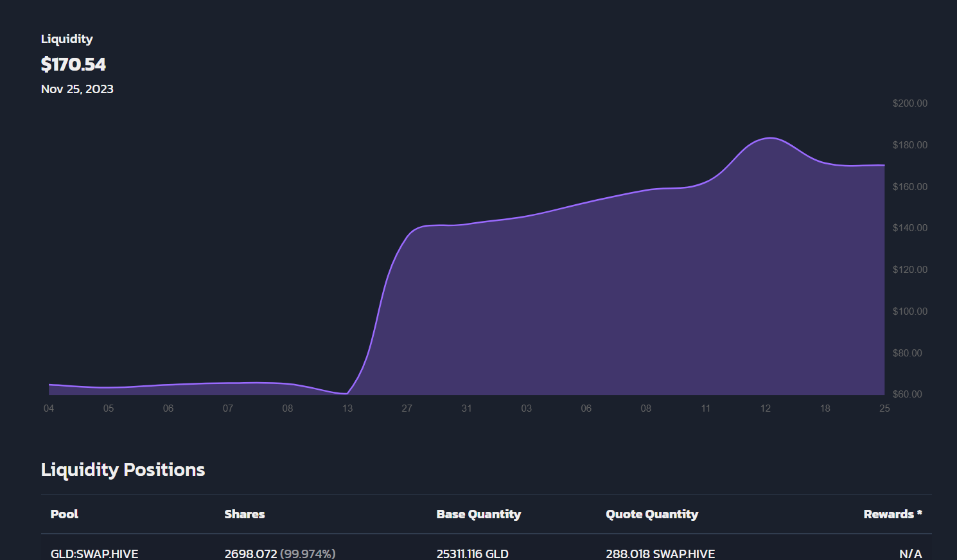Select the 13 date label on x-axis

pyautogui.click(x=347, y=408)
